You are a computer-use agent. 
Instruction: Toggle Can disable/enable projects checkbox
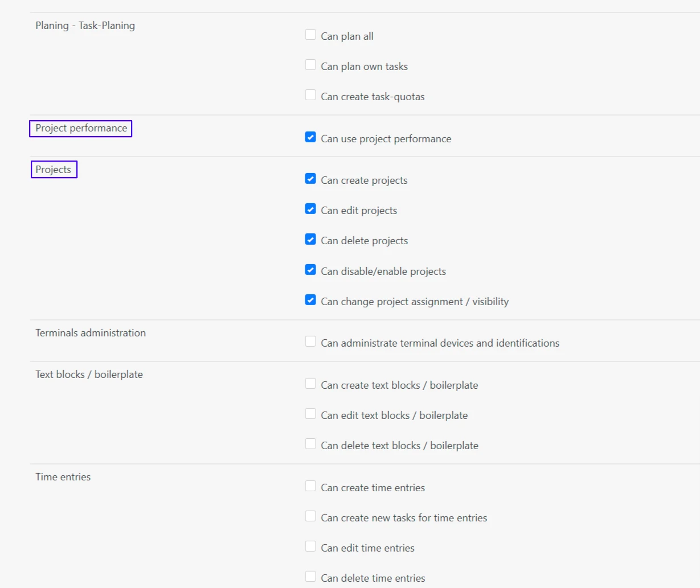point(310,270)
